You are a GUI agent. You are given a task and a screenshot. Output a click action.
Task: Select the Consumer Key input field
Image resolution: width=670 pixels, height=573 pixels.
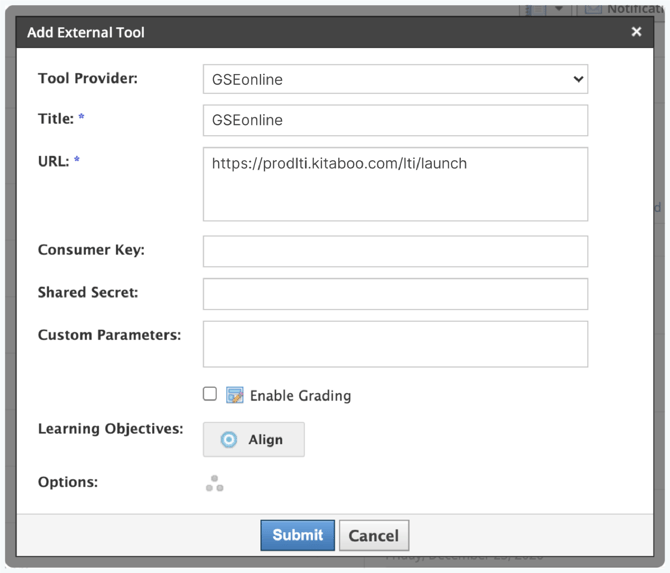click(x=394, y=251)
